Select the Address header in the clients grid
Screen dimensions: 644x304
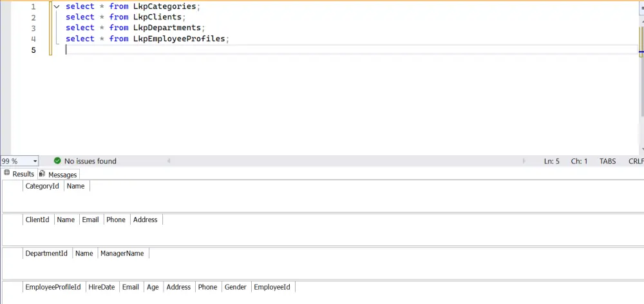click(x=146, y=220)
